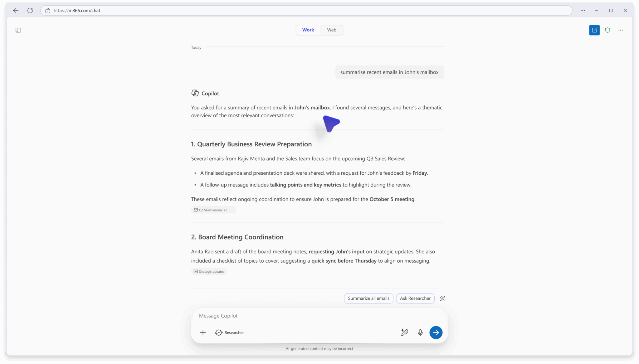Open Copilot more options ellipsis
Screen dimensions: 639x364
click(620, 30)
